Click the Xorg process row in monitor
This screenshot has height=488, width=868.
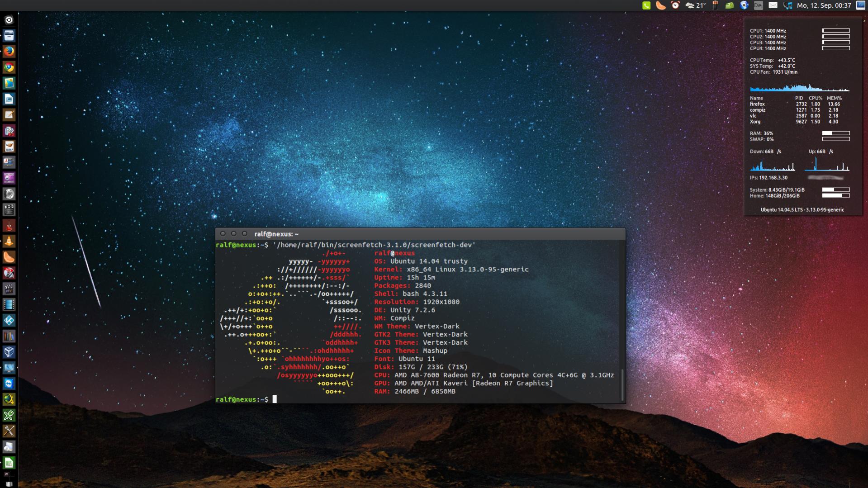click(795, 122)
